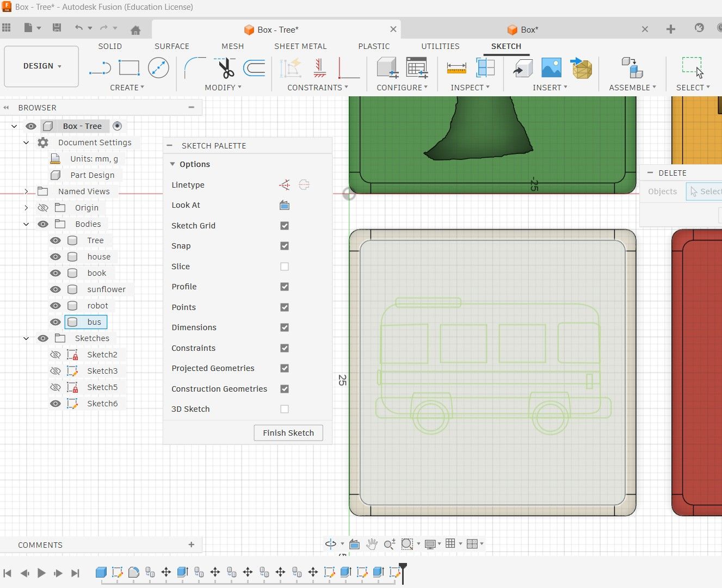Click the Look At icon in Sketch Palette
The width and height of the screenshot is (722, 588).
[x=285, y=205]
